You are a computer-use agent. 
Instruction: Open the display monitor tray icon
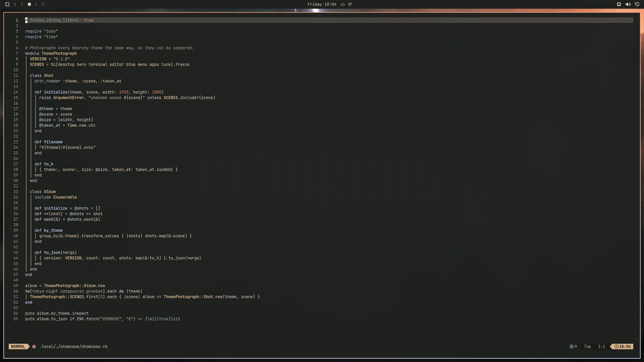[637, 4]
